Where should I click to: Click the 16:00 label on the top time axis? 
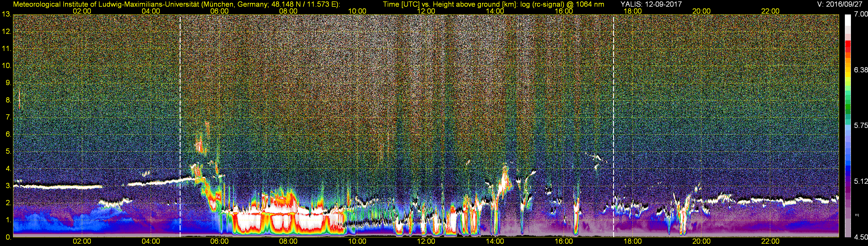click(564, 11)
